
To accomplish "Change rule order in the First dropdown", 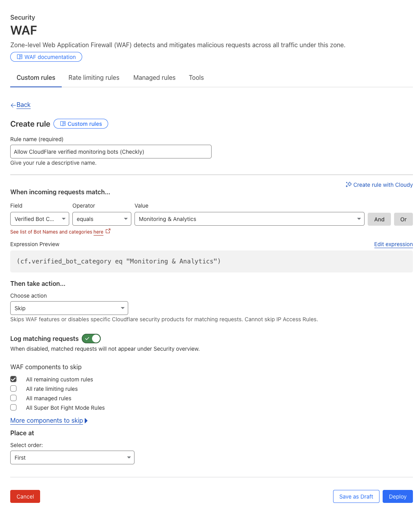I will (x=72, y=457).
